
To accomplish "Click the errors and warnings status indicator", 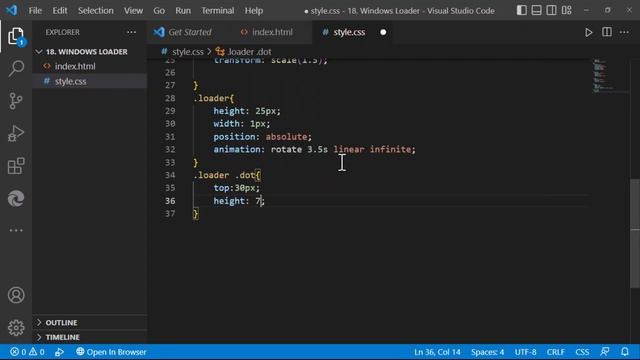I will (x=27, y=352).
